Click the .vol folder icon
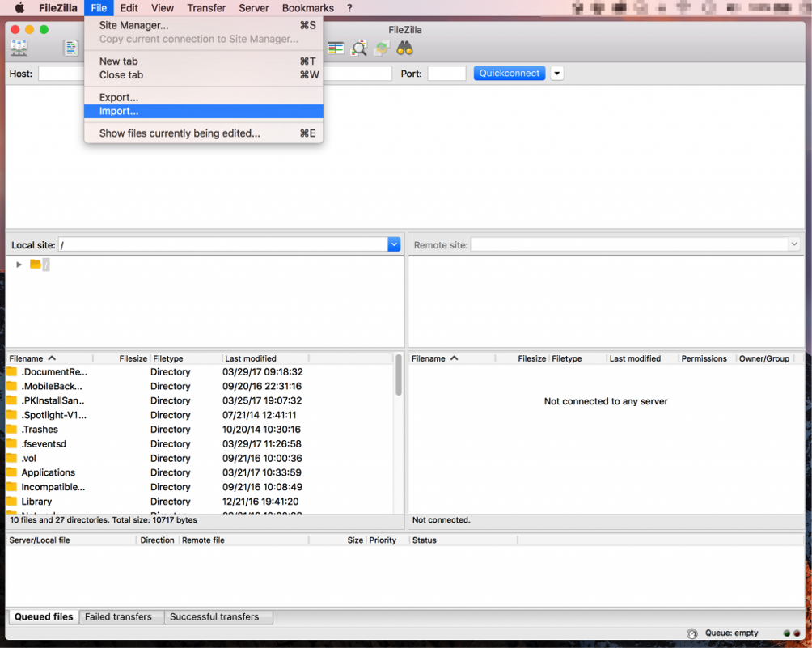 click(x=12, y=458)
